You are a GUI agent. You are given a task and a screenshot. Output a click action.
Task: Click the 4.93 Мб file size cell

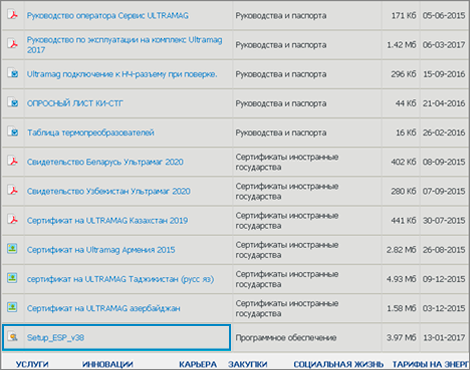pyautogui.click(x=402, y=279)
